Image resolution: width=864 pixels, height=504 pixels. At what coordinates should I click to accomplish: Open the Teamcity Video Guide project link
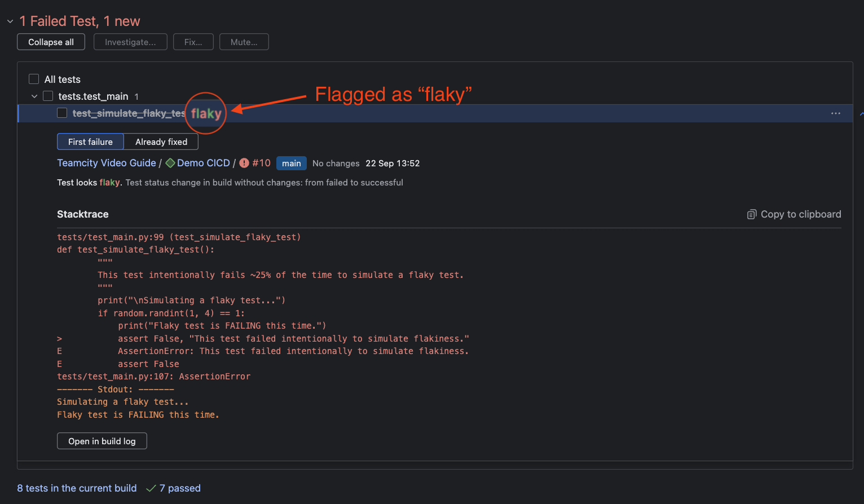coord(107,163)
